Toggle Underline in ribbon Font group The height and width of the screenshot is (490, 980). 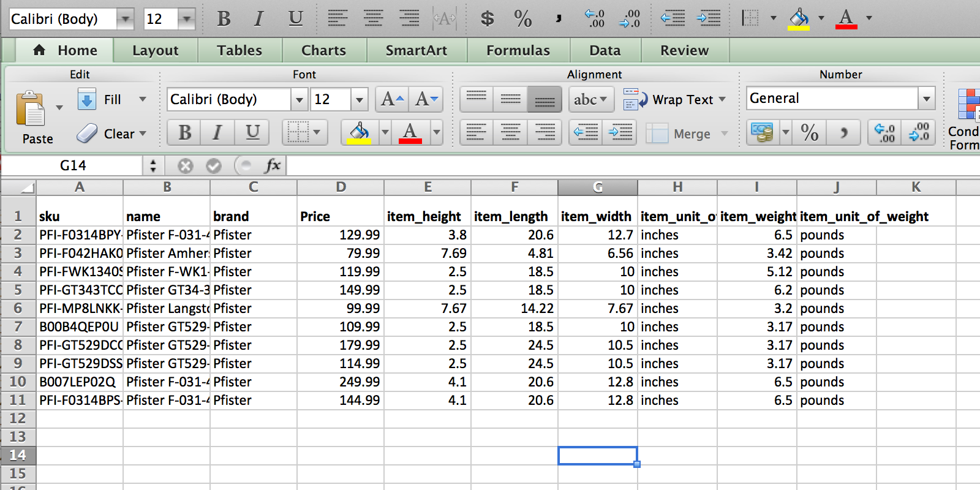(252, 132)
